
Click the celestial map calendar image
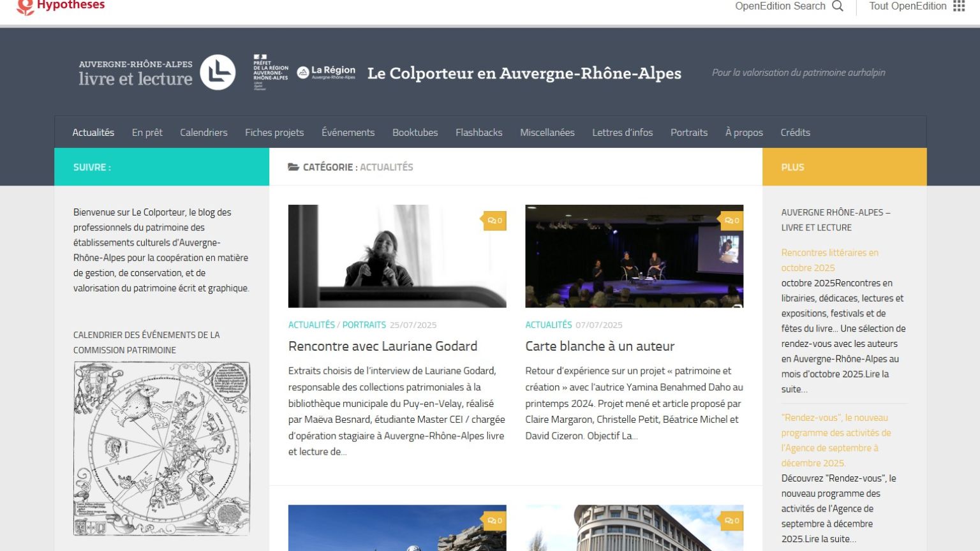tap(161, 448)
